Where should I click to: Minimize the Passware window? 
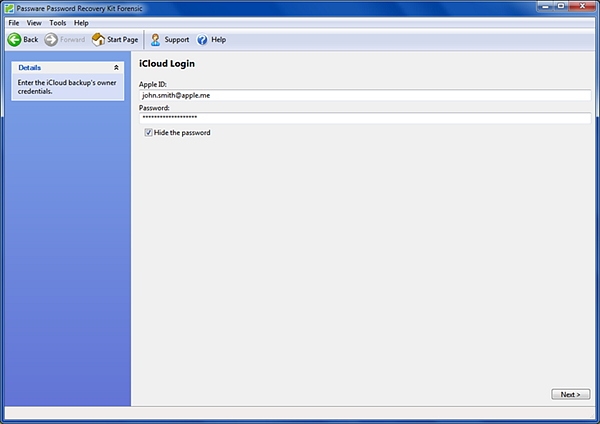pyautogui.click(x=545, y=7)
